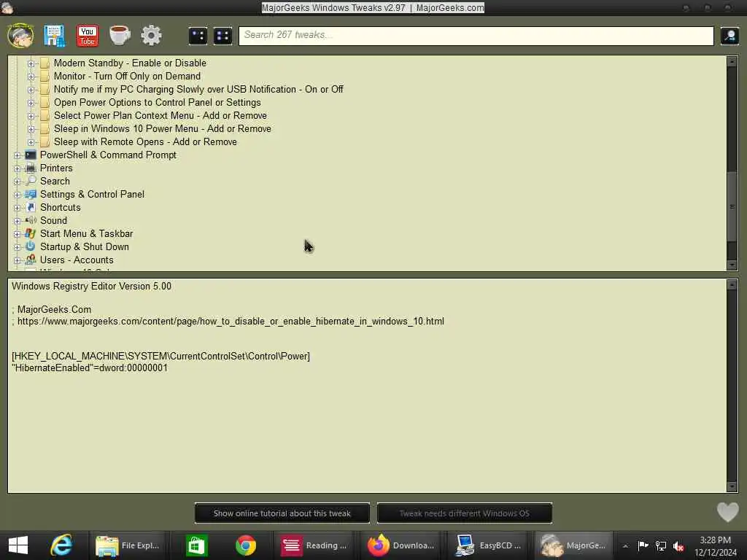Click the Start Menu & Taskbar flag icon

[31, 233]
